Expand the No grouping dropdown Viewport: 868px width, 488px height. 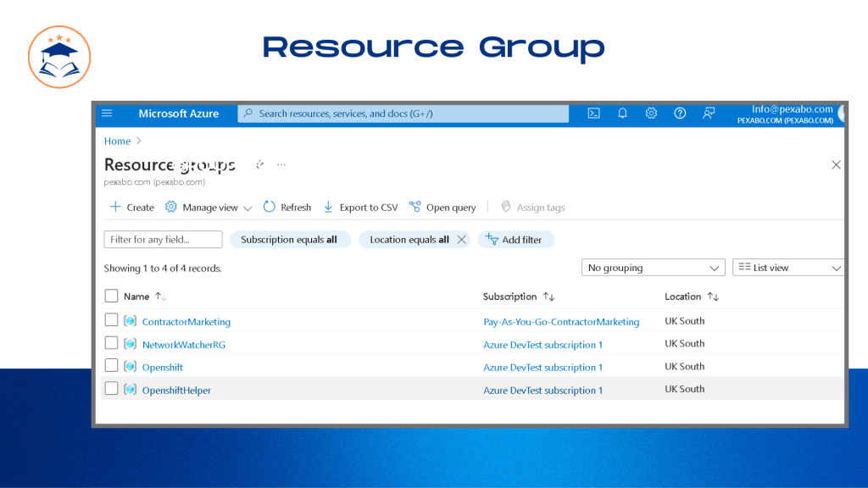654,268
